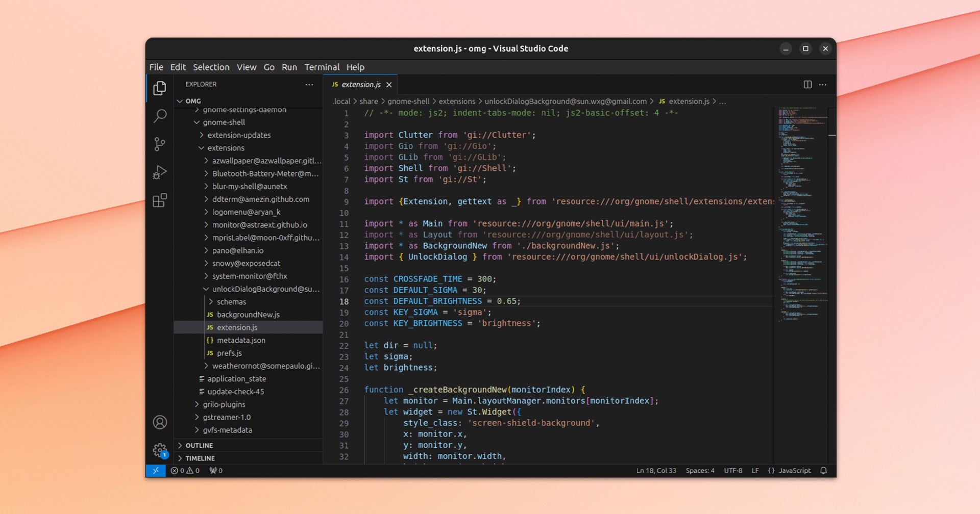
Task: Open notifications bell in status bar
Action: [x=823, y=471]
